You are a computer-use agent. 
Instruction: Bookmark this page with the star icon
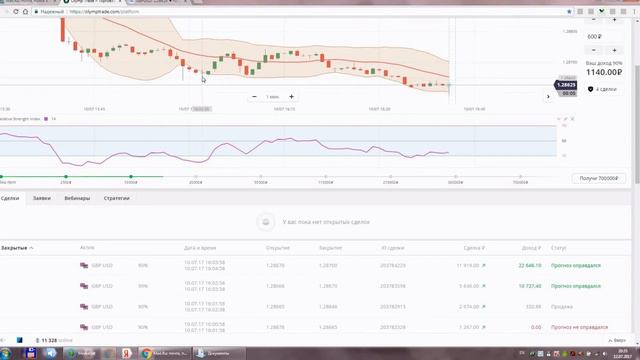click(x=569, y=11)
